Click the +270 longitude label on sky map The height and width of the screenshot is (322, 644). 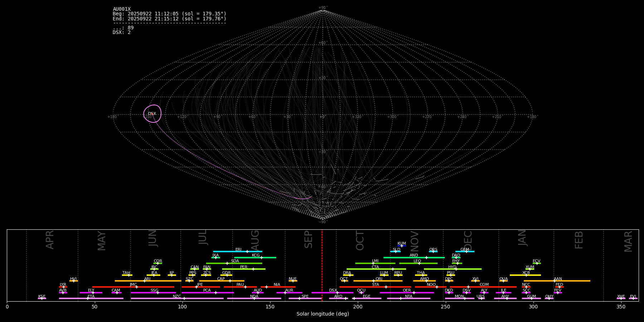(x=427, y=117)
